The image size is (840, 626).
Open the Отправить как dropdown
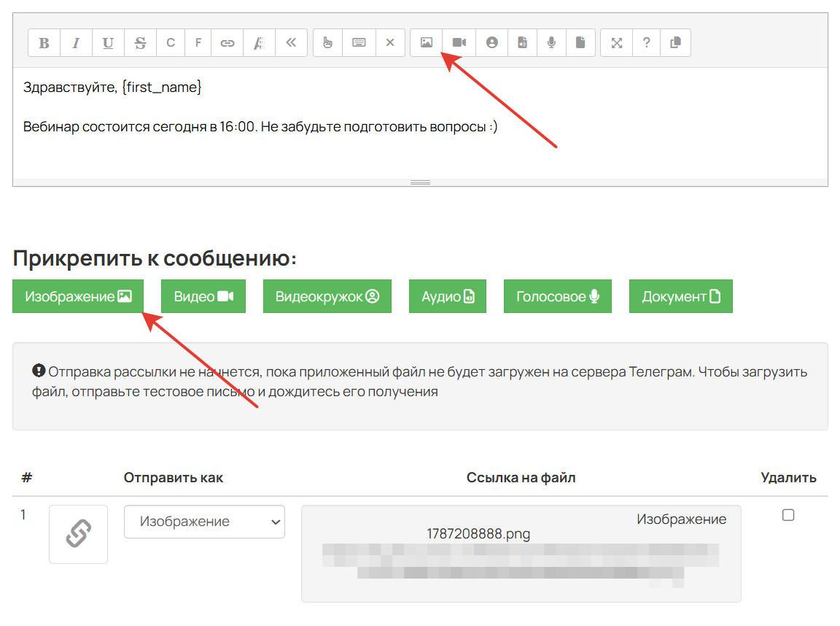tap(205, 522)
